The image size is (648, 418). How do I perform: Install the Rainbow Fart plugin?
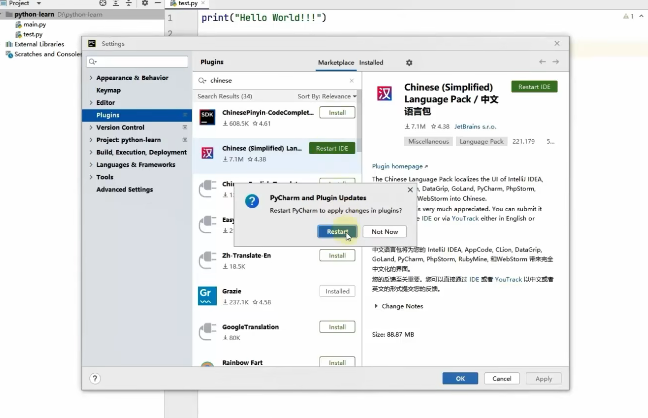pos(337,362)
